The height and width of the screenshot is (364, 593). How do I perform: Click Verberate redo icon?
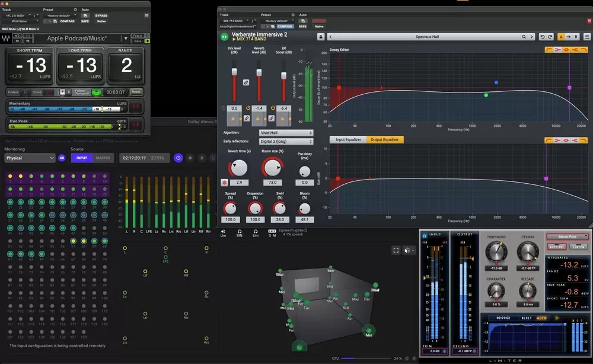[x=550, y=37]
